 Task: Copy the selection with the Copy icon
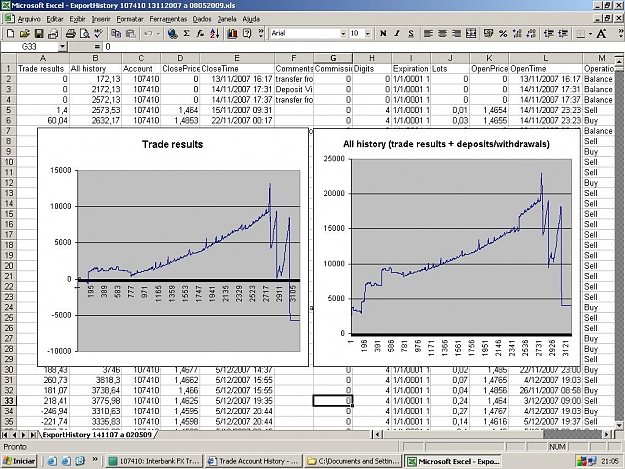point(116,34)
